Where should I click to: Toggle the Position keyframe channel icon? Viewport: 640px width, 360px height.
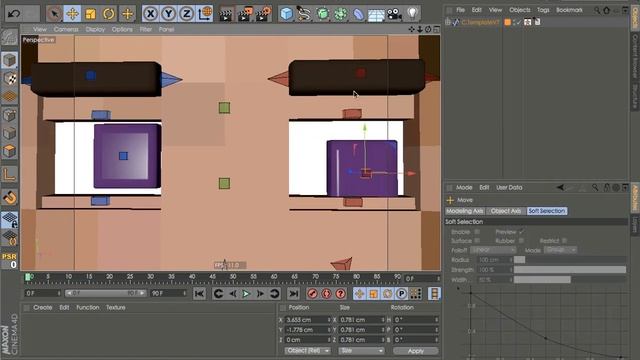[x=359, y=294]
